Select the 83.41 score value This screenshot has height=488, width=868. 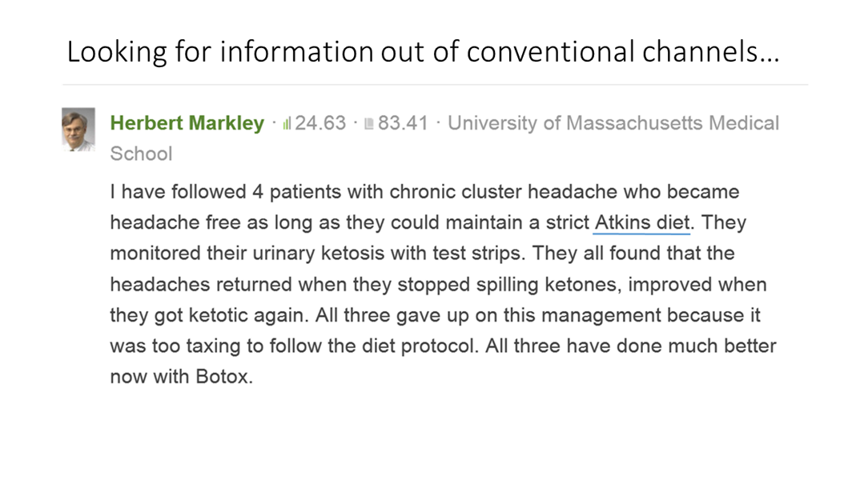coord(403,123)
